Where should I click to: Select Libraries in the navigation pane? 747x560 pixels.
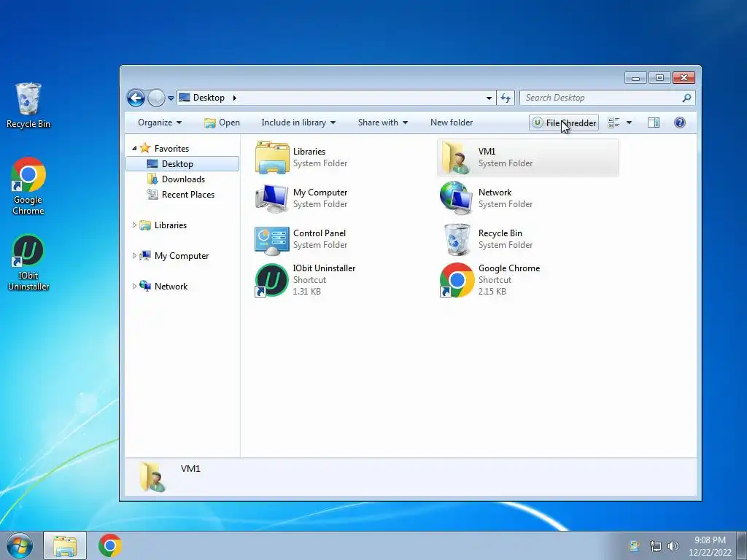(170, 225)
